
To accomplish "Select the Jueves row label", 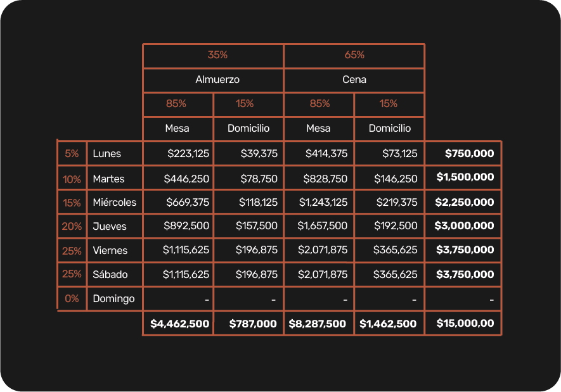I will (110, 226).
